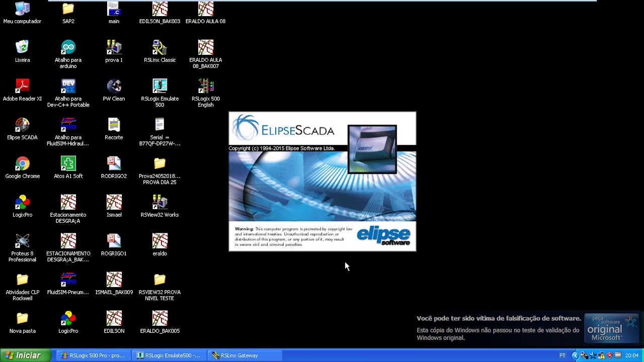
Task: Select the main C source file icon
Action: [x=114, y=13]
